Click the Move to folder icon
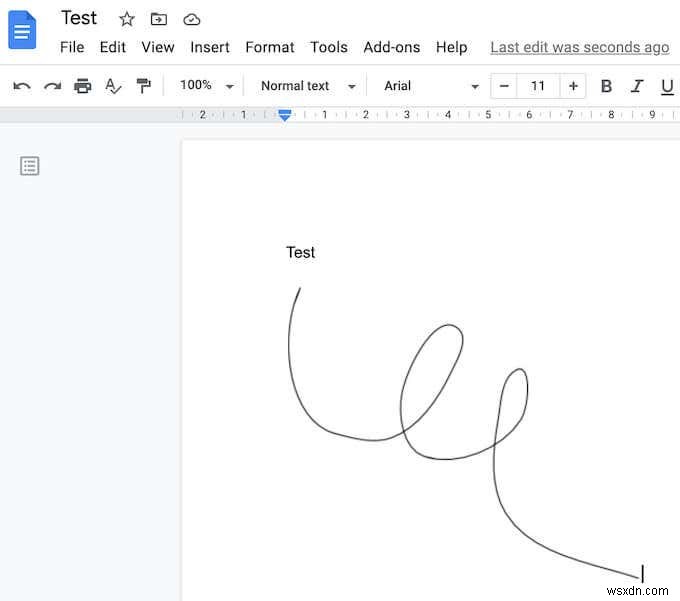This screenshot has width=680, height=601. pos(159,19)
